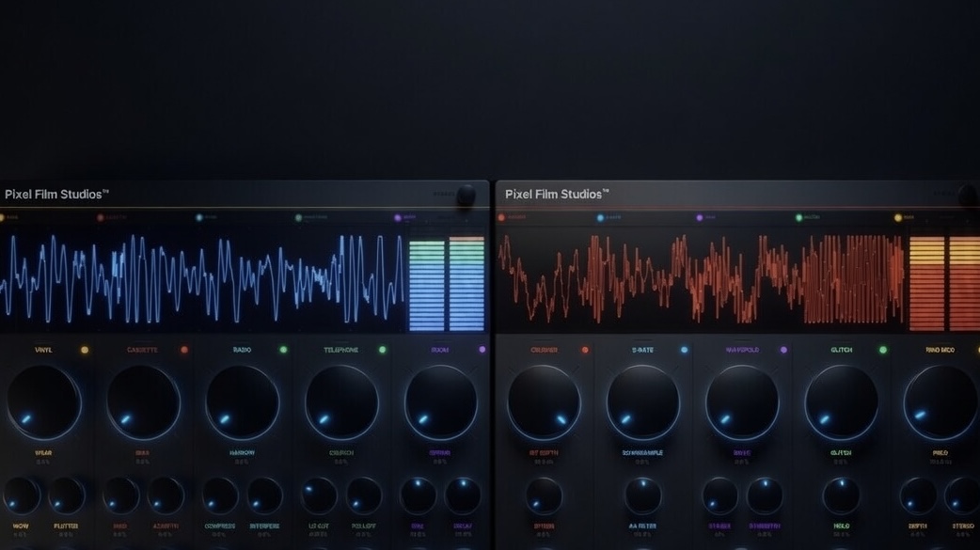Click the large TELEPHONE main knob

tap(342, 402)
